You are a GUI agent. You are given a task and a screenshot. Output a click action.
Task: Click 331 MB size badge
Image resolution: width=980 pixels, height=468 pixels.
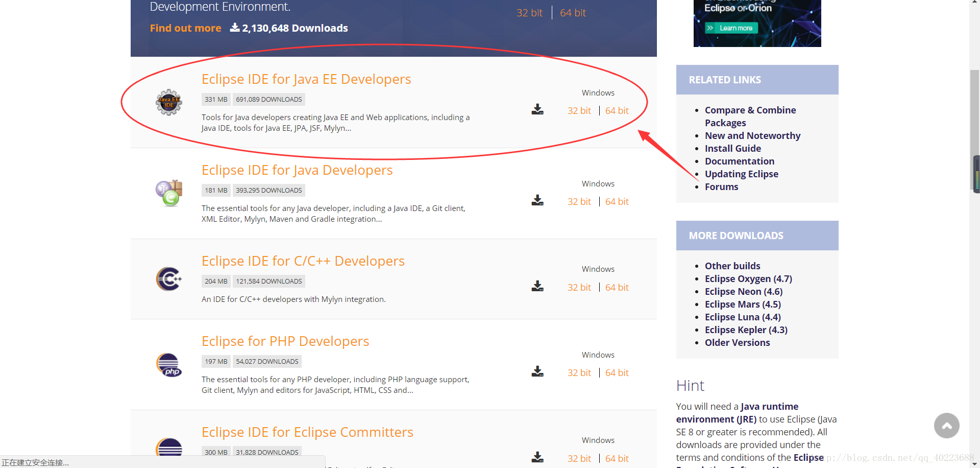(216, 100)
